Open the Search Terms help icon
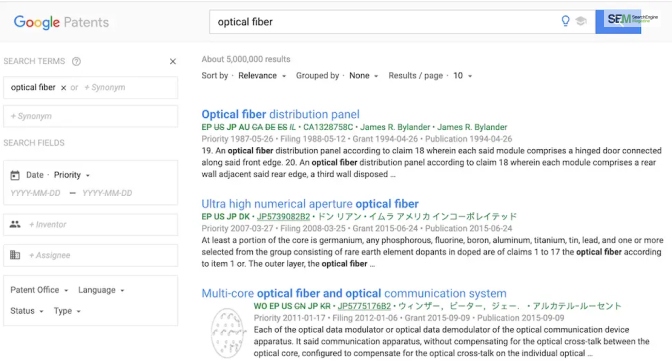The width and height of the screenshot is (672, 362). pos(76,61)
